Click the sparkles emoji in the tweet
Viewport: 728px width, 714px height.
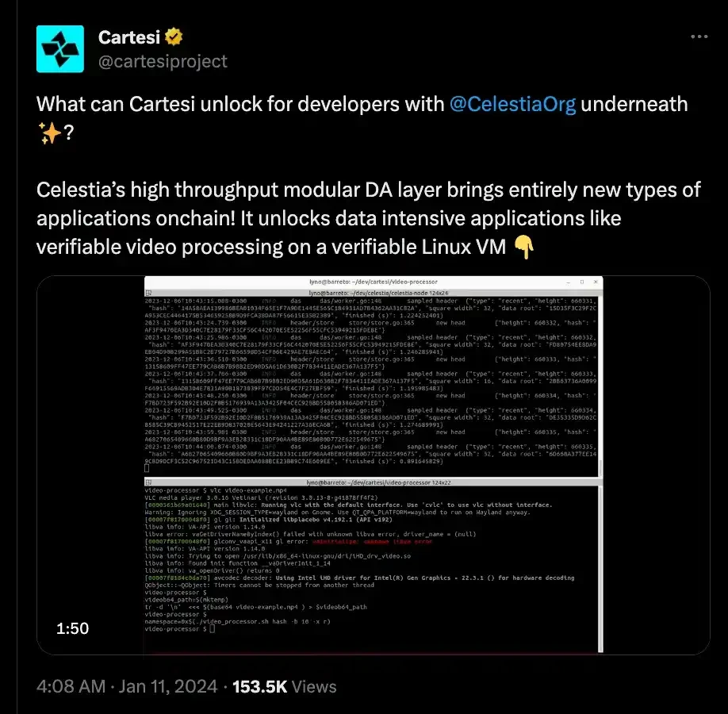point(50,133)
